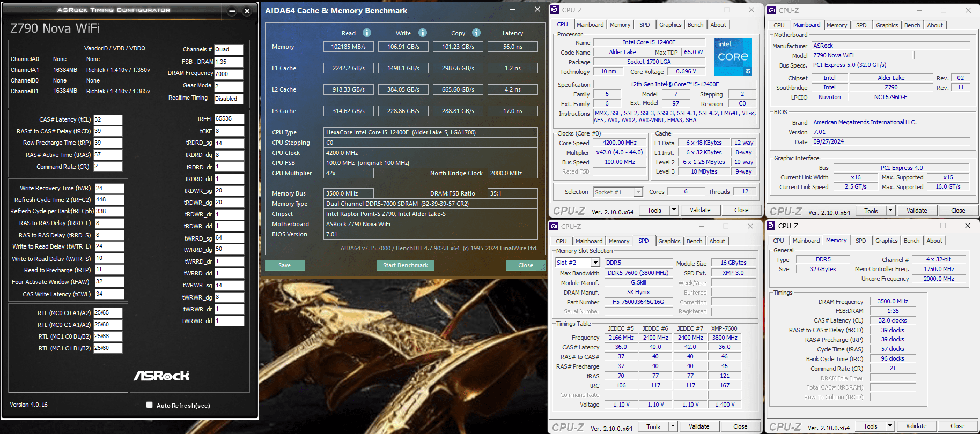Minimize the AIDA64 Cache & Memory Benchmark window

point(513,9)
